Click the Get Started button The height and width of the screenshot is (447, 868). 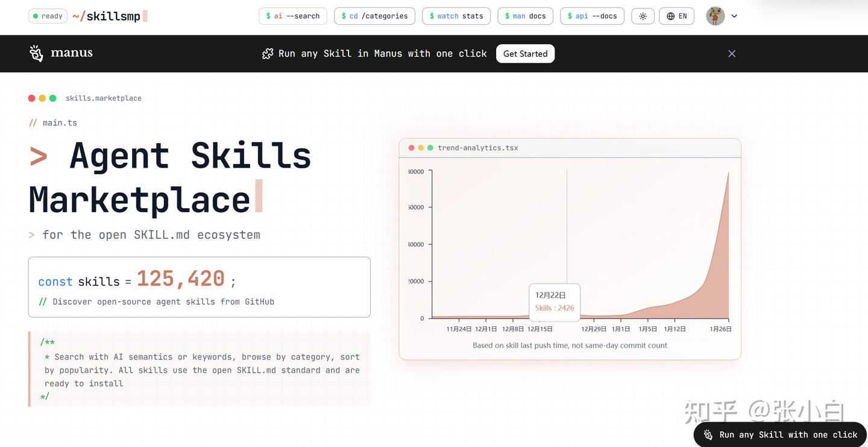coord(525,54)
